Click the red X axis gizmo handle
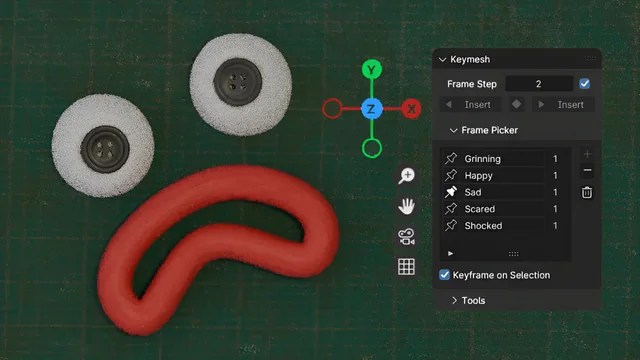 point(411,109)
